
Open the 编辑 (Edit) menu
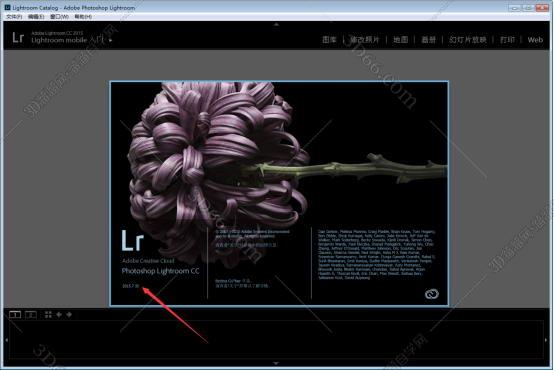36,17
